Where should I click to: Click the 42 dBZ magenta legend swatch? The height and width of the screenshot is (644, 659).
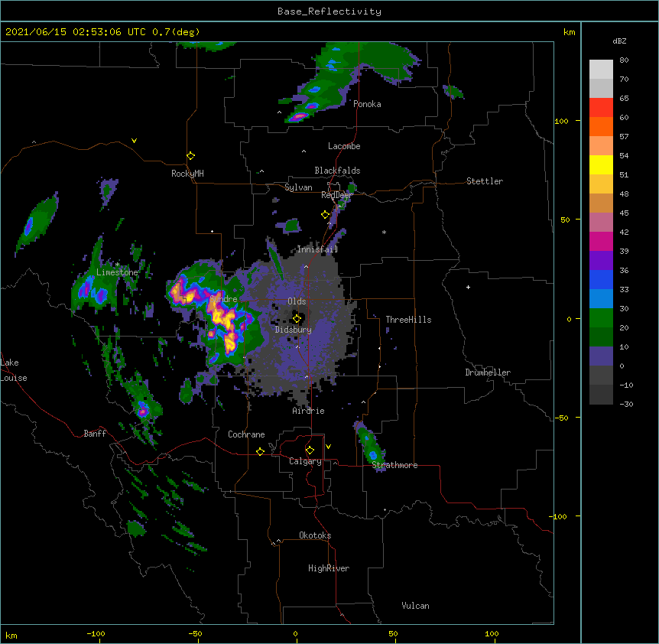pyautogui.click(x=601, y=241)
